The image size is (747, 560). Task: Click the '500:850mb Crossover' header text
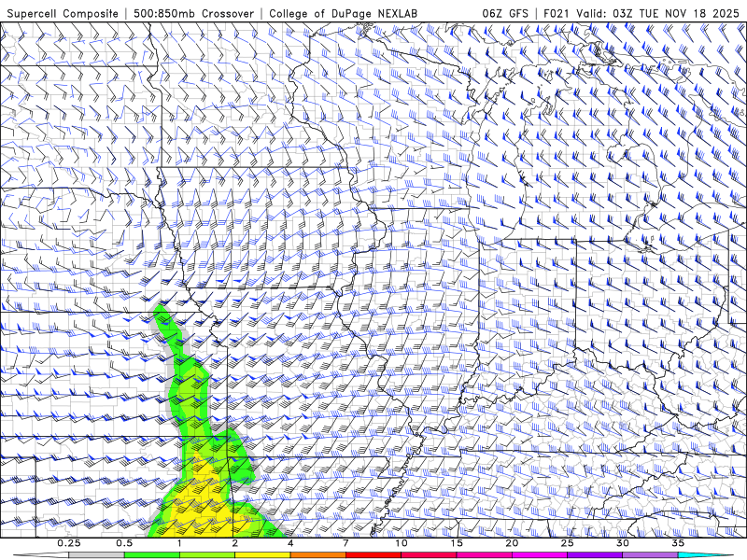click(193, 13)
